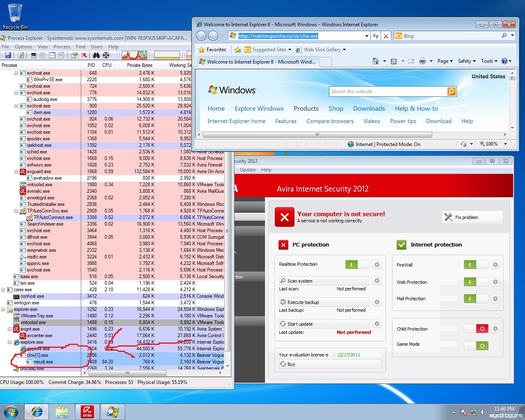Click Windows Explorer folder icon in taskbar
525x420 pixels.
[62, 412]
